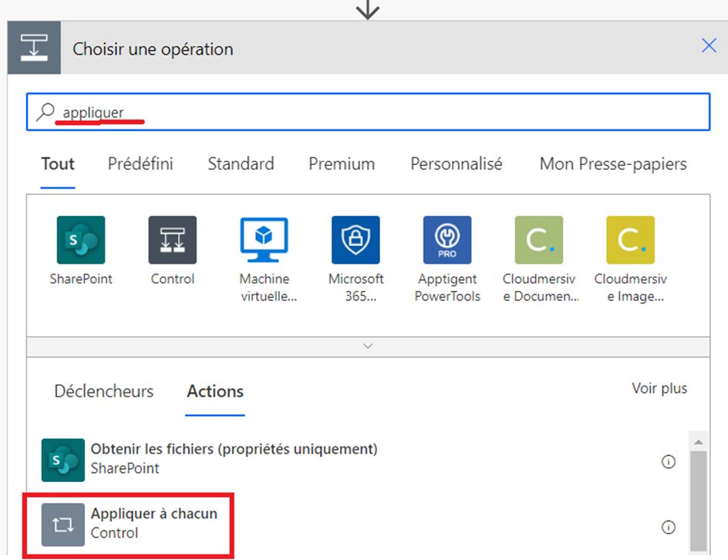This screenshot has height=560, width=728.
Task: Open the Mon Presse-papiers tab
Action: pyautogui.click(x=613, y=164)
